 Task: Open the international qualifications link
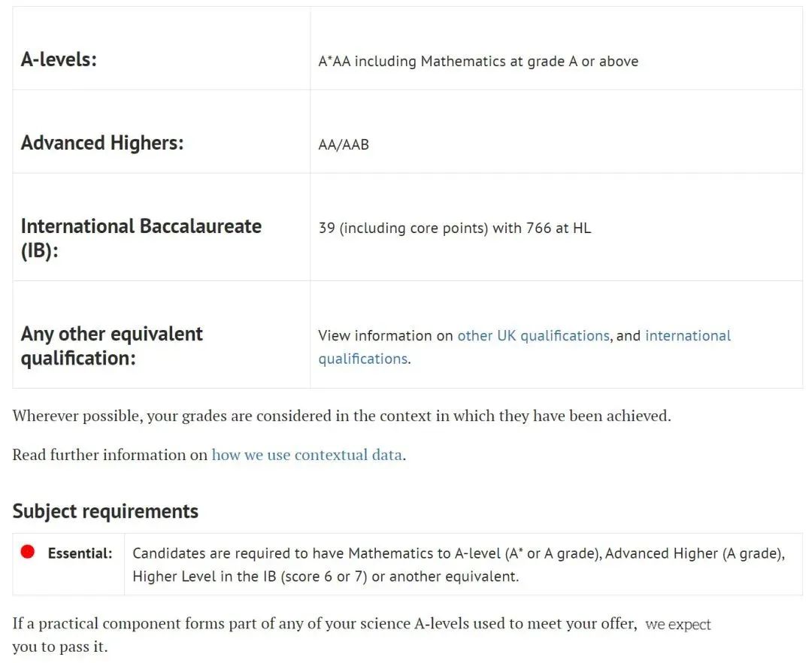[x=524, y=347]
